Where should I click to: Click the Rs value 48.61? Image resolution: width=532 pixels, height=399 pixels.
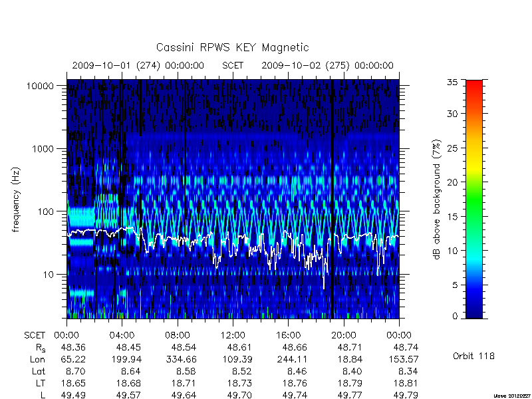(239, 347)
